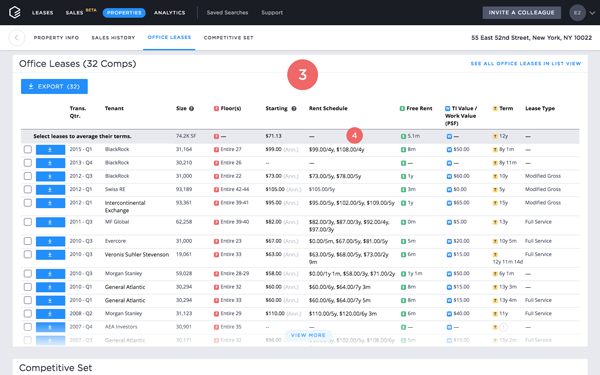Image resolution: width=600 pixels, height=375 pixels.
Task: Click the Invite a Colleague button
Action: [x=522, y=13]
